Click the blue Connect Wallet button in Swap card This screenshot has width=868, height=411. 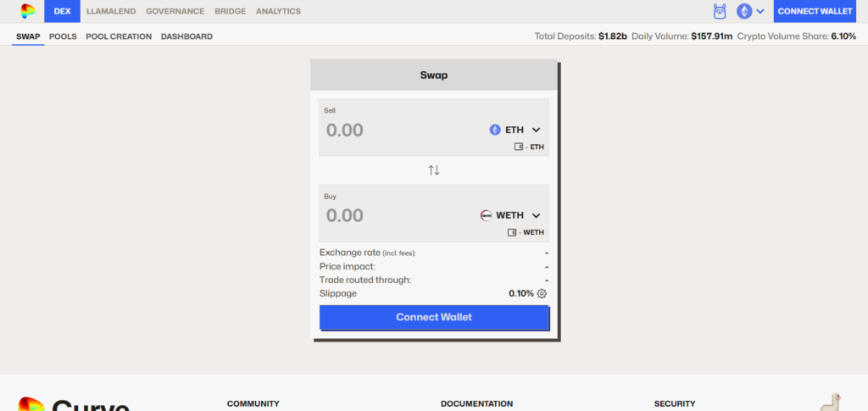tap(434, 317)
